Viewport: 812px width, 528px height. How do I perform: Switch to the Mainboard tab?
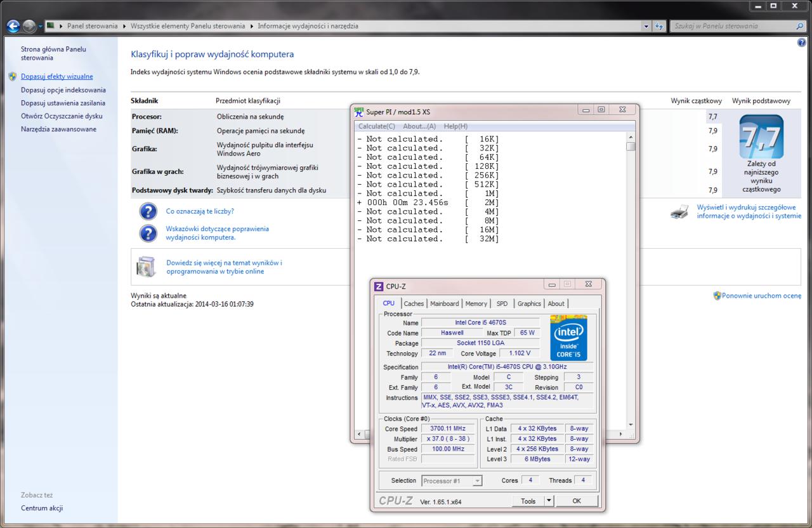(444, 303)
